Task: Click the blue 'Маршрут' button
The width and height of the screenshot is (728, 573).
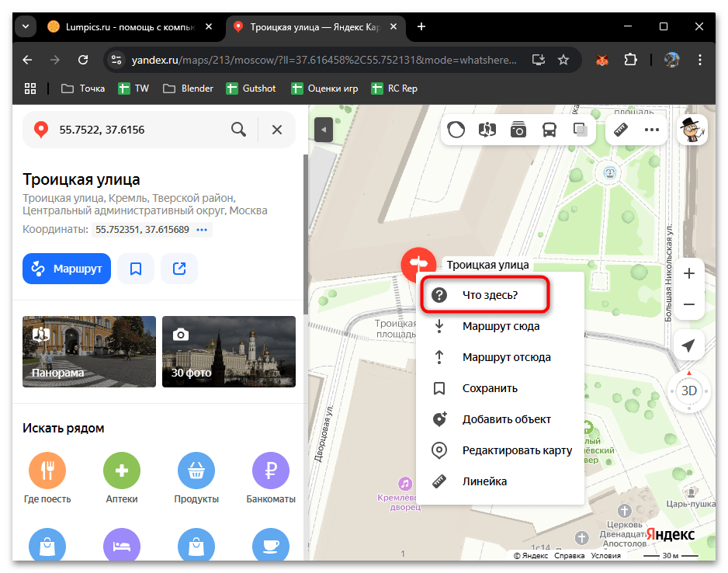Action: coord(67,269)
